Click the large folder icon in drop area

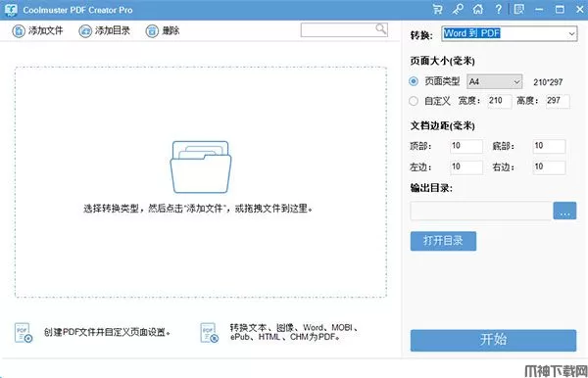[x=201, y=167]
